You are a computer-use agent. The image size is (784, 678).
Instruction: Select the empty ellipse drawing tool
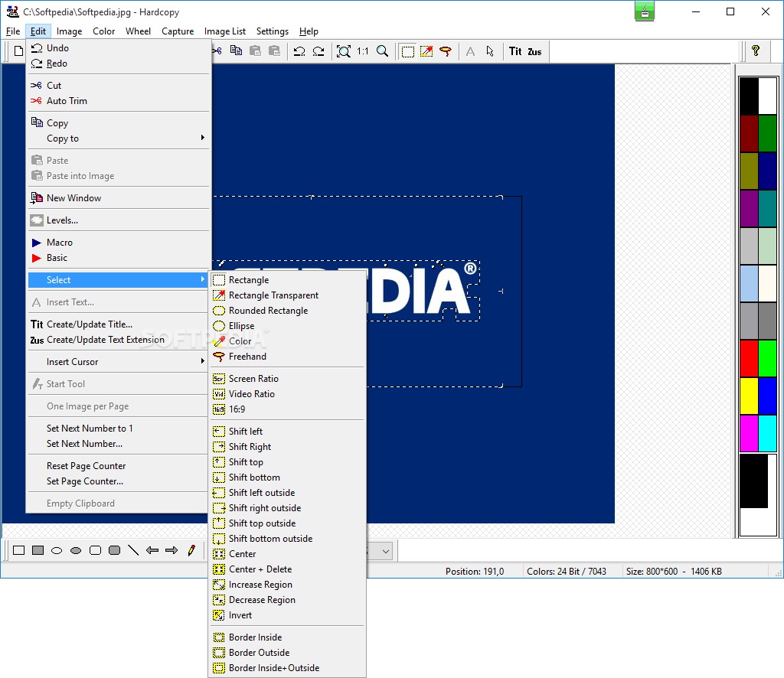57,550
